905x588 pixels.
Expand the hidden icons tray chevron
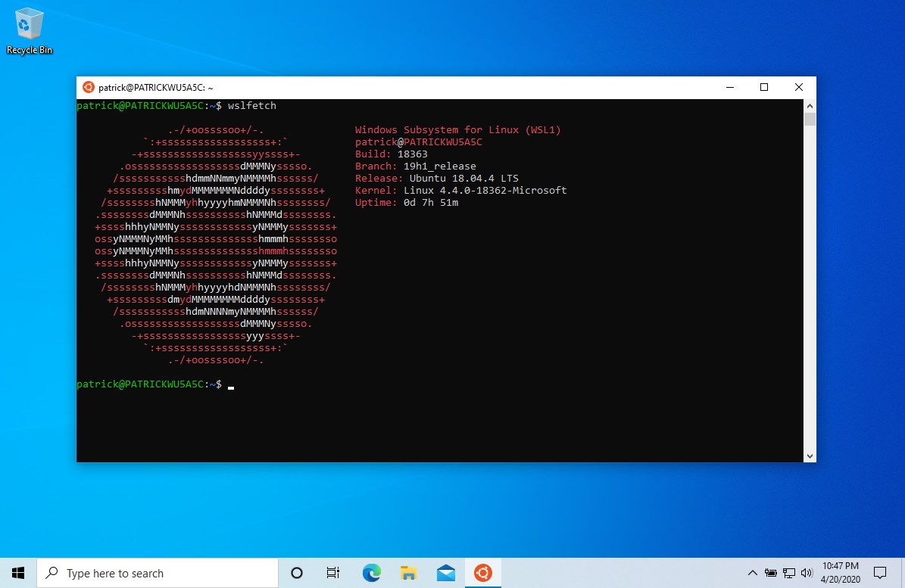point(754,573)
